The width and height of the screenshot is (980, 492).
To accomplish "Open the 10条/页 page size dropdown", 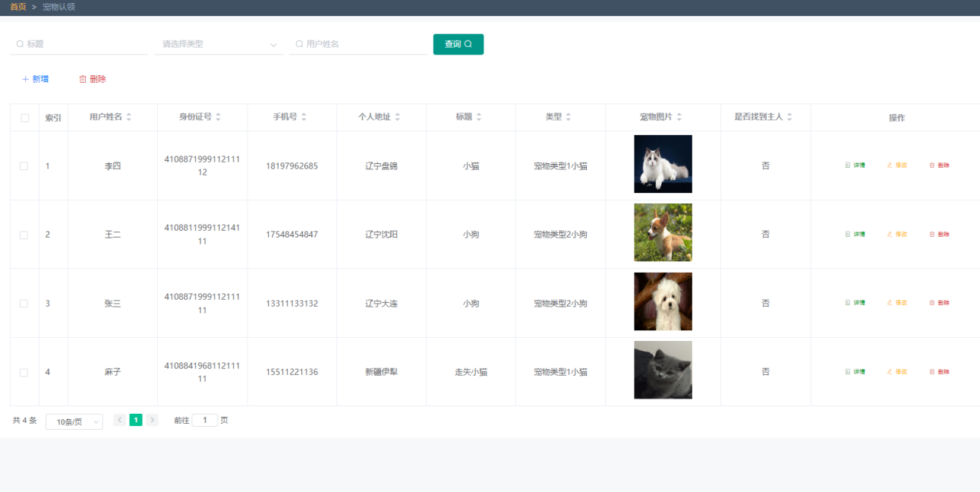I will coord(74,421).
